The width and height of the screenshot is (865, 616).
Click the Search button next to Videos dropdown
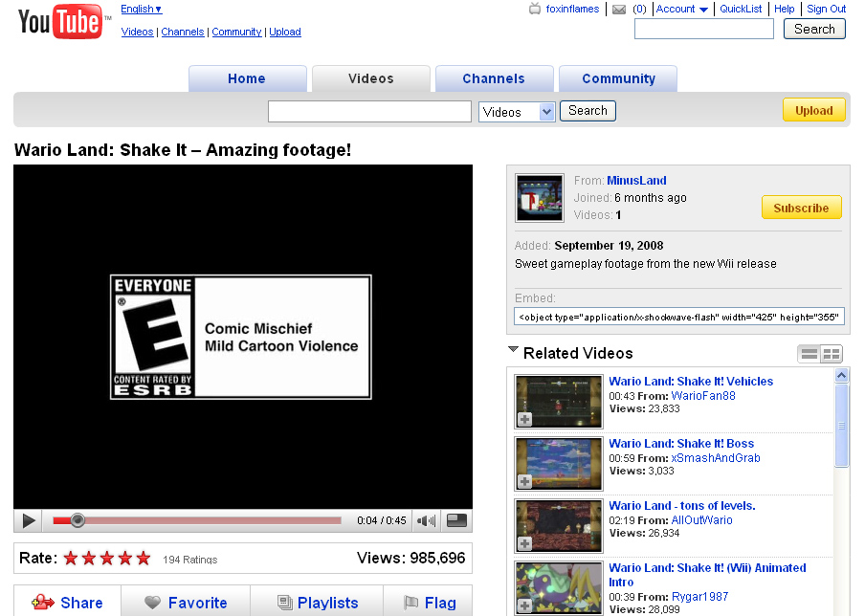tap(588, 111)
